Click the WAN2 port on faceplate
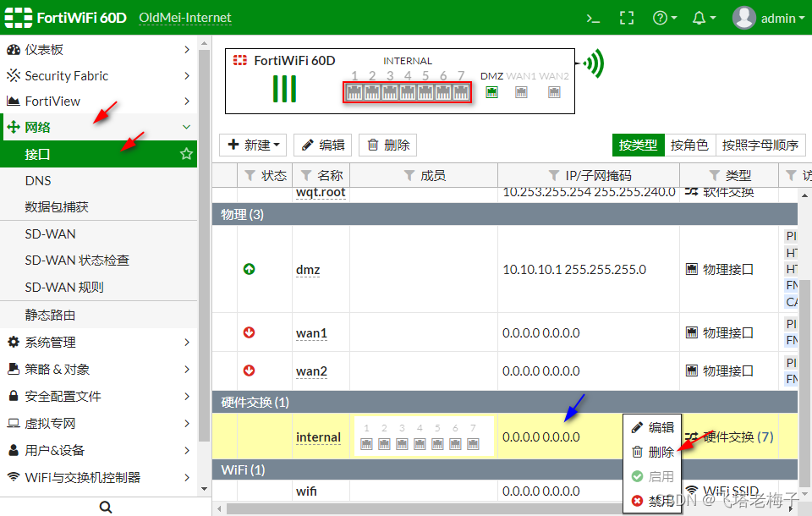This screenshot has height=516, width=812. [x=554, y=92]
